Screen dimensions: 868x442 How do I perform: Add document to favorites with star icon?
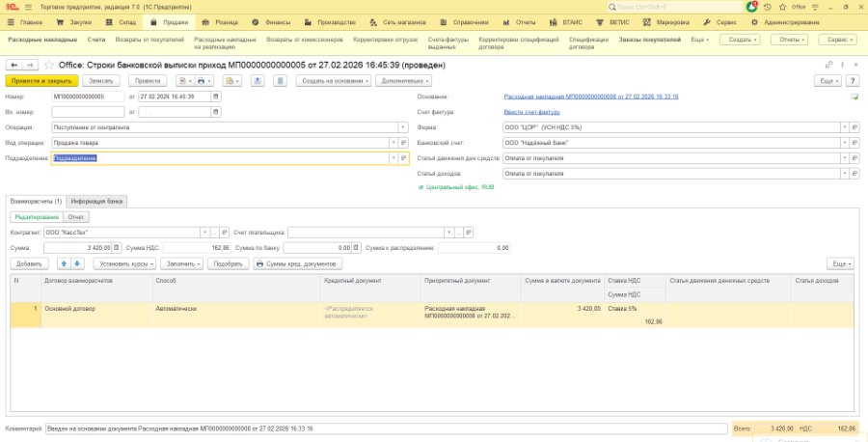coord(49,66)
